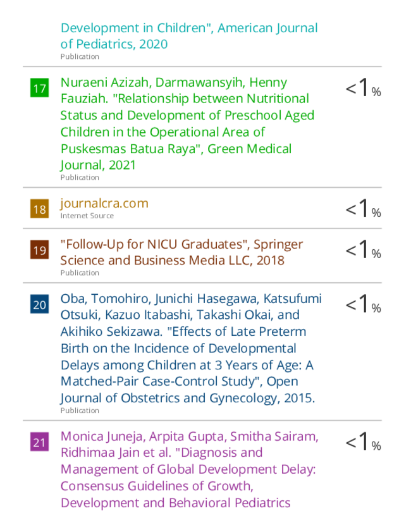Click the brown source badge 19
411x532 pixels.
(39, 250)
